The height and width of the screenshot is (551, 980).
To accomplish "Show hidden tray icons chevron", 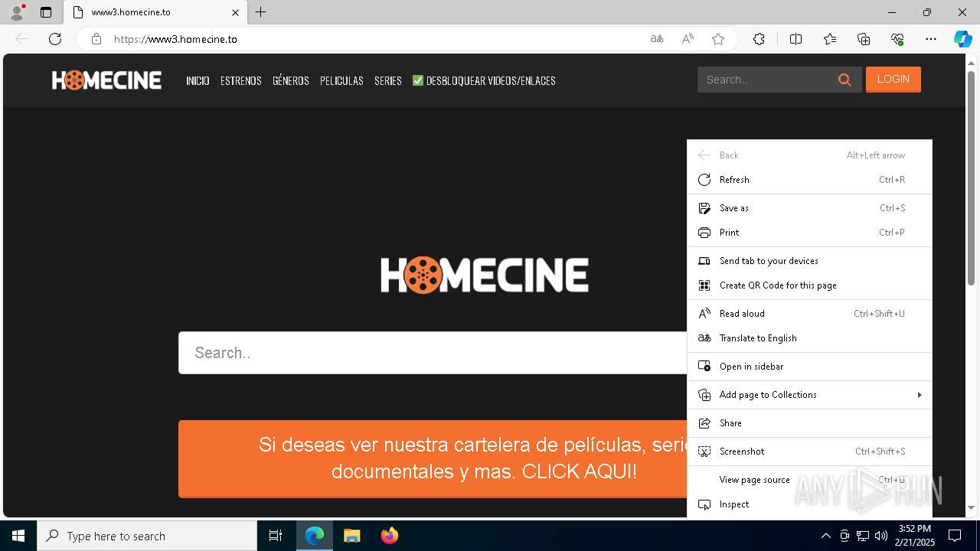I will click(825, 536).
